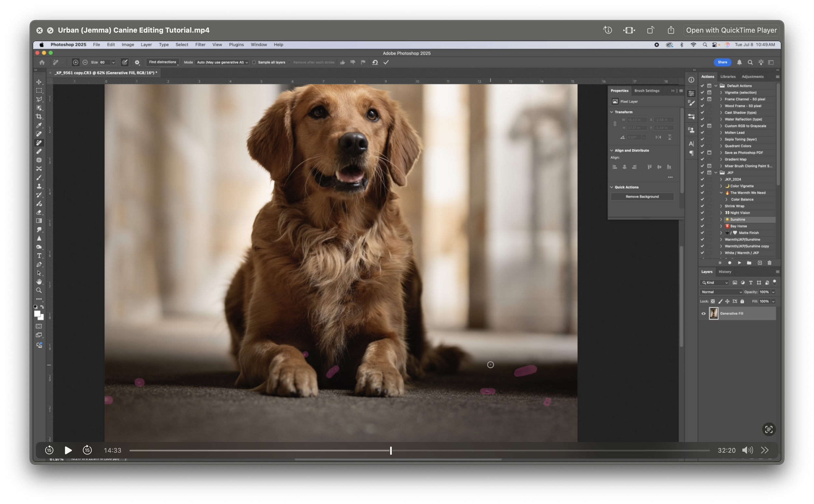Image resolution: width=814 pixels, height=504 pixels.
Task: Open the Mode dropdown in options bar
Action: tap(222, 62)
